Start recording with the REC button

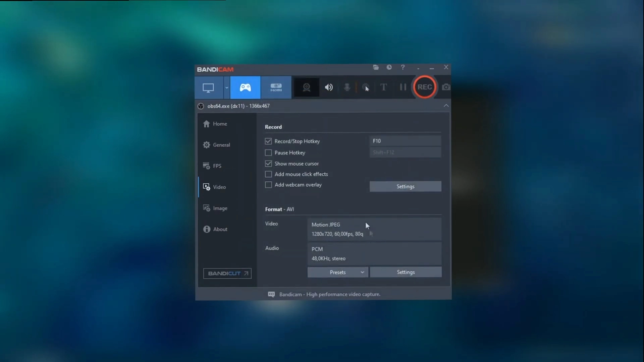pyautogui.click(x=425, y=87)
